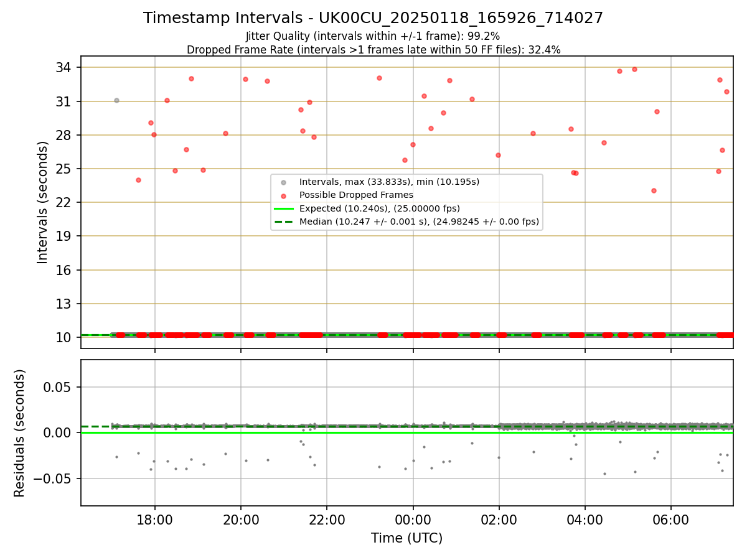The height and width of the screenshot is (560, 747).
Task: Click legend entry 'Possible Dropped Frames'
Action: point(356,195)
